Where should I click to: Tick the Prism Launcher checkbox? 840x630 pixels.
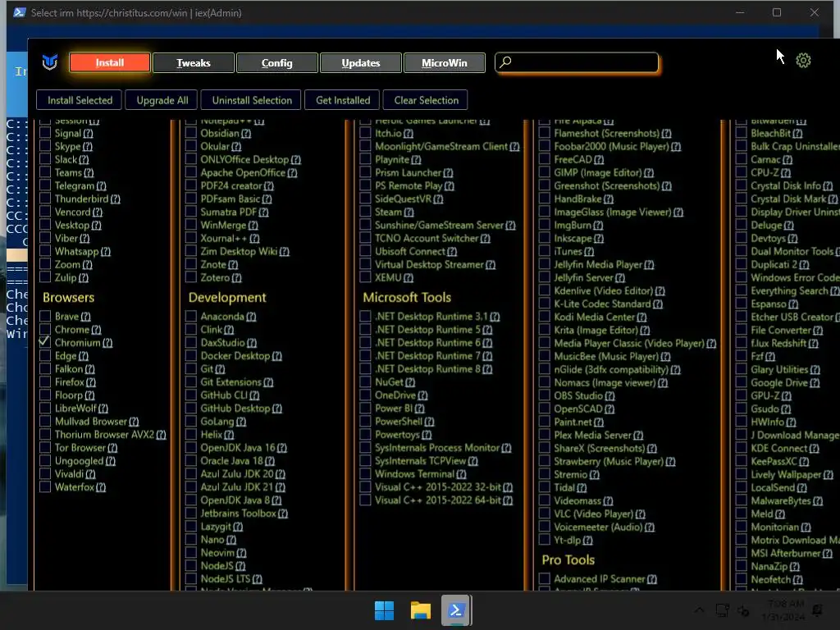coord(365,172)
